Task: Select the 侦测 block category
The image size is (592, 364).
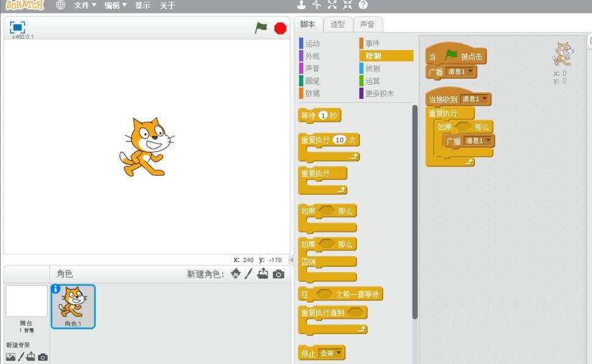Action: tap(373, 68)
